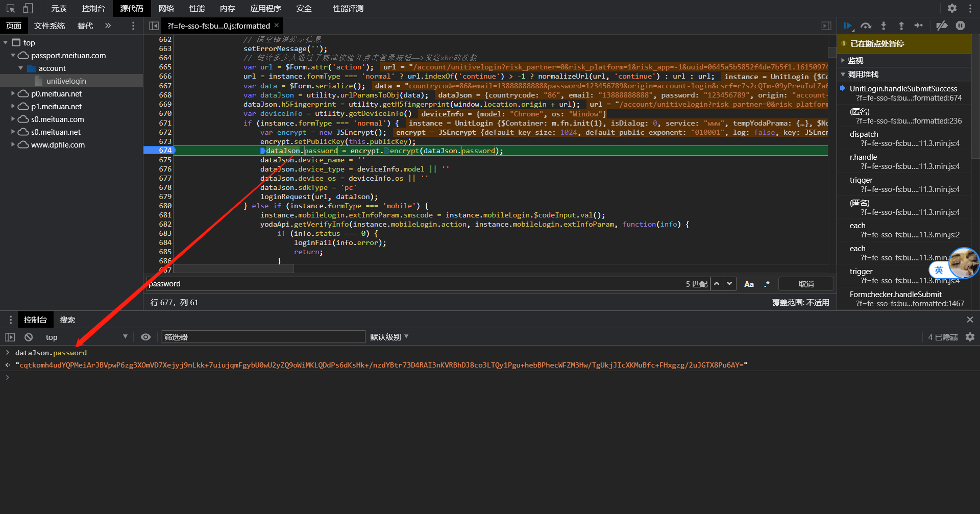
Task: Open the 应用程序 Application tab
Action: 265,8
